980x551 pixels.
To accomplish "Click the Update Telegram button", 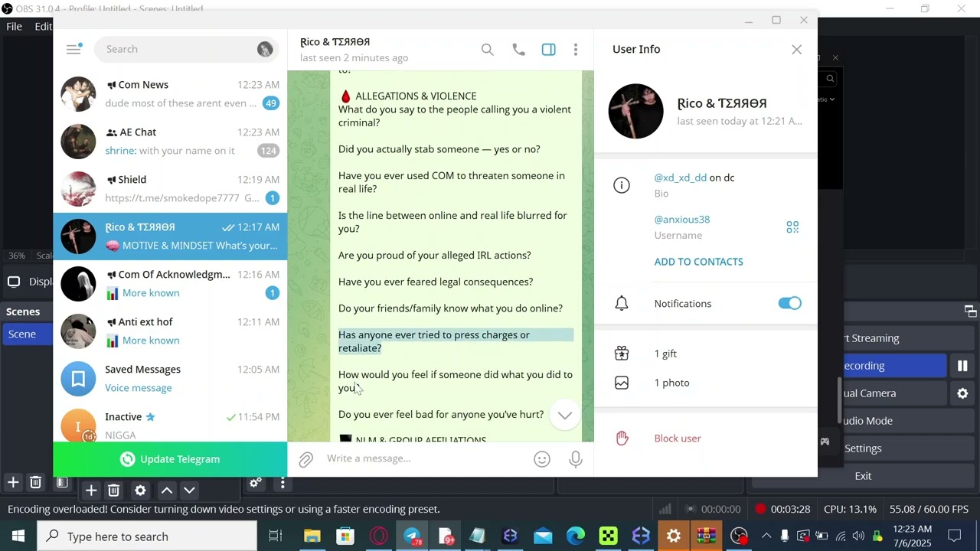I will 170,459.
